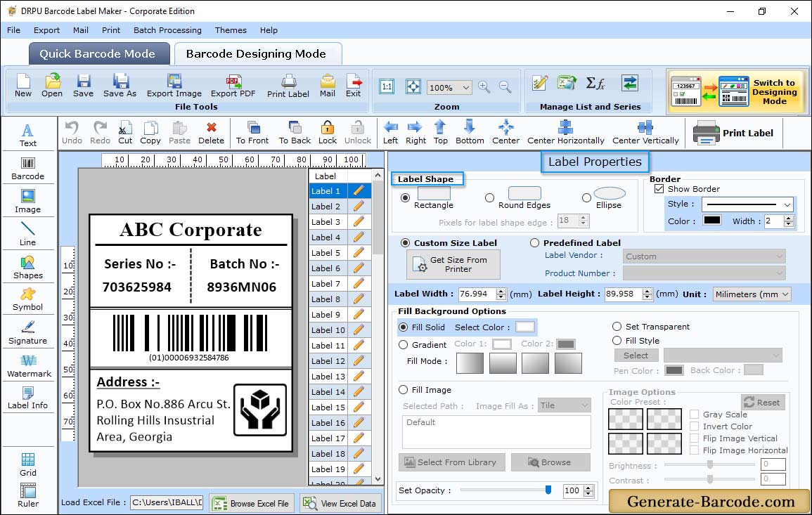Open the formula series icon
The height and width of the screenshot is (515, 812).
595,83
